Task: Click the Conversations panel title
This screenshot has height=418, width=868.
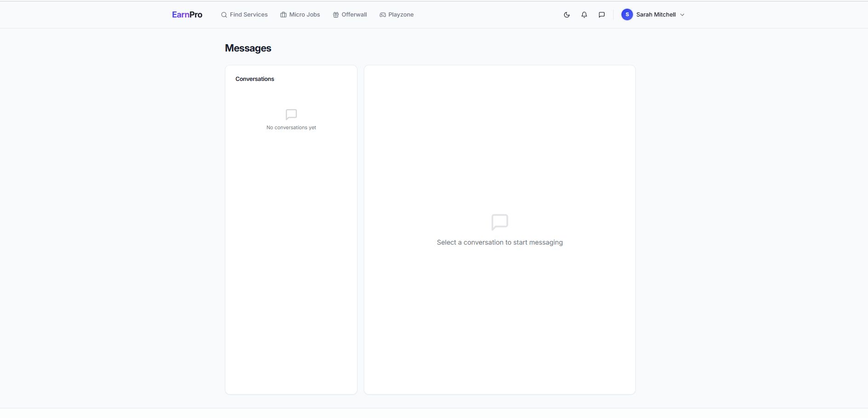Action: tap(255, 79)
